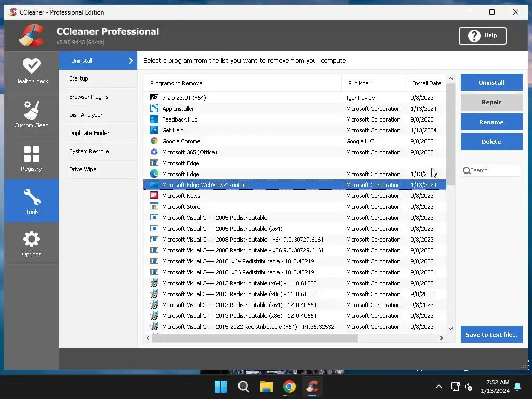Click the program Search field
Image resolution: width=532 pixels, height=399 pixels.
tap(491, 170)
